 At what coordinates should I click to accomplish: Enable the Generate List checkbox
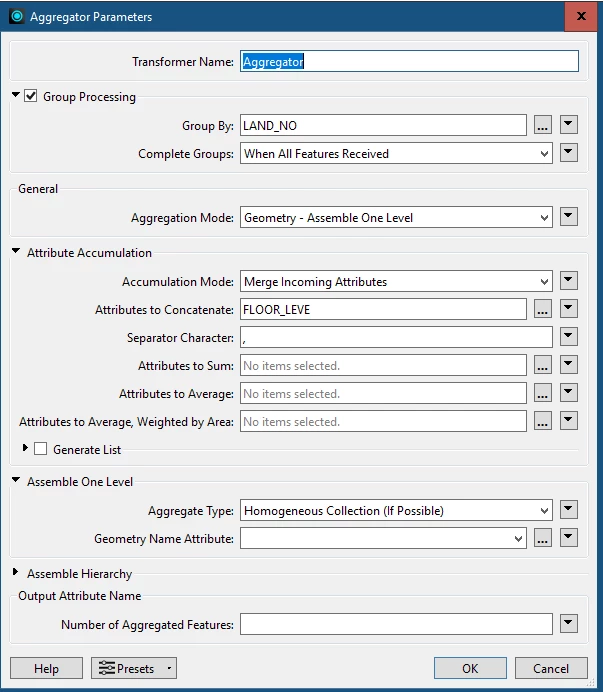tap(41, 449)
